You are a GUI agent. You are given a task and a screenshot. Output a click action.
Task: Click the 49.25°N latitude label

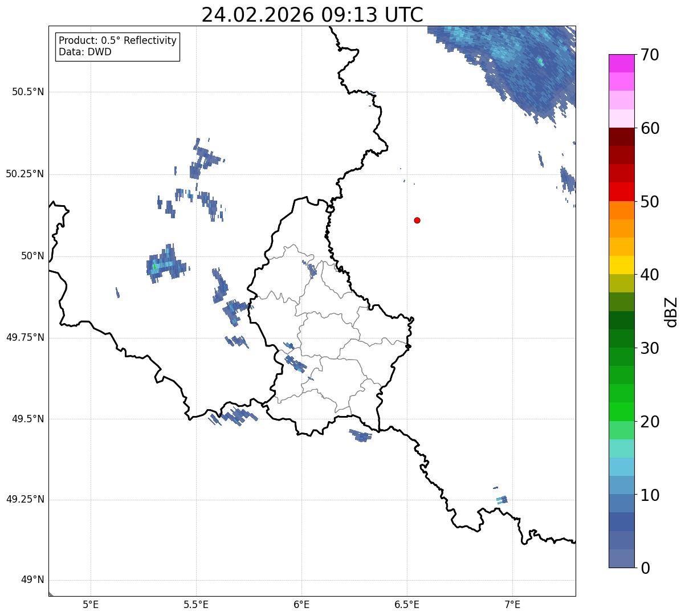tap(25, 499)
